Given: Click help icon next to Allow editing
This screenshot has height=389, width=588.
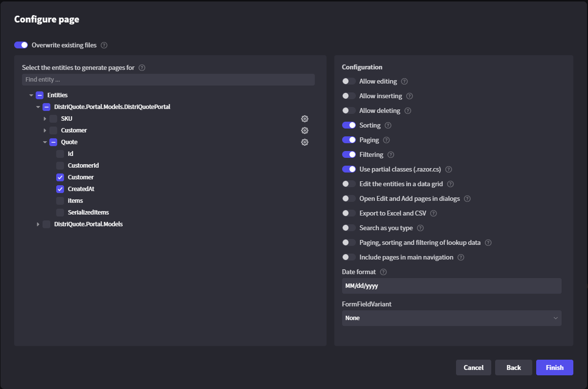Looking at the screenshot, I should (x=404, y=82).
